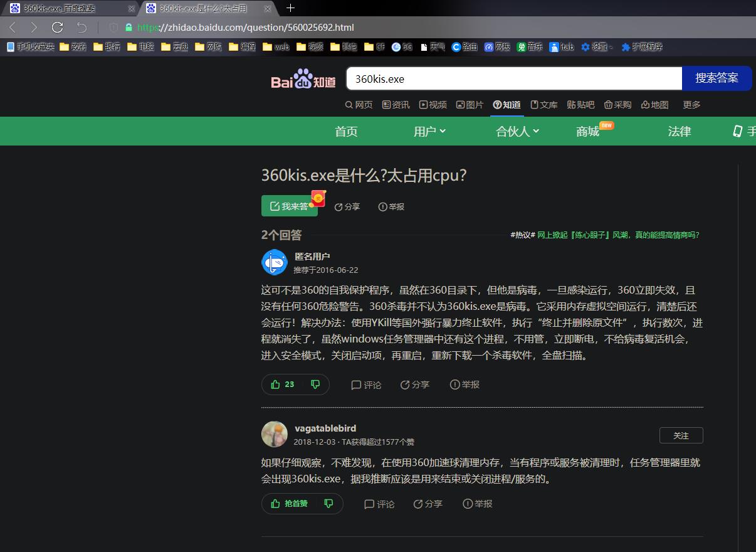Click the green 我来答 answer button
Screen dimensions: 756x552
290,206
